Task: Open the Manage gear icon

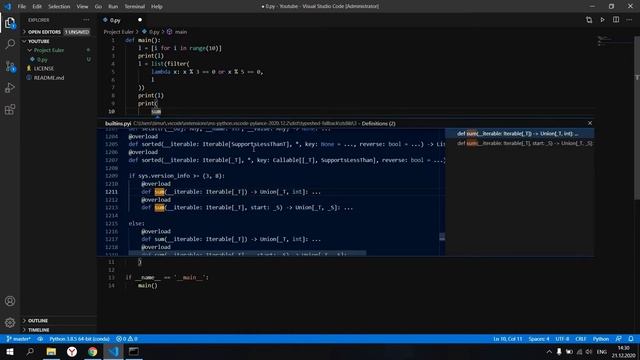Action: click(10, 322)
